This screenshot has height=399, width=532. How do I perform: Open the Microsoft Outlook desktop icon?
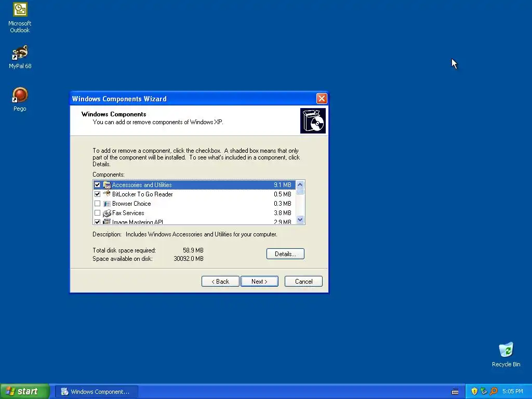pos(20,18)
